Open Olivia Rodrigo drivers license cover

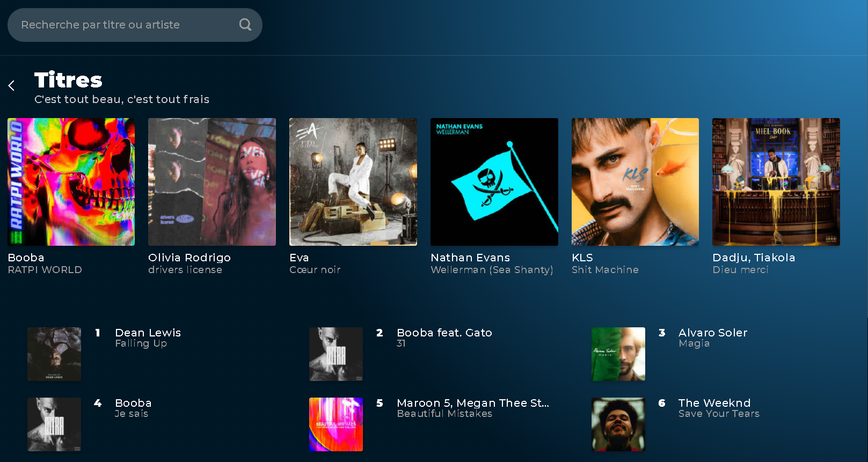(212, 182)
